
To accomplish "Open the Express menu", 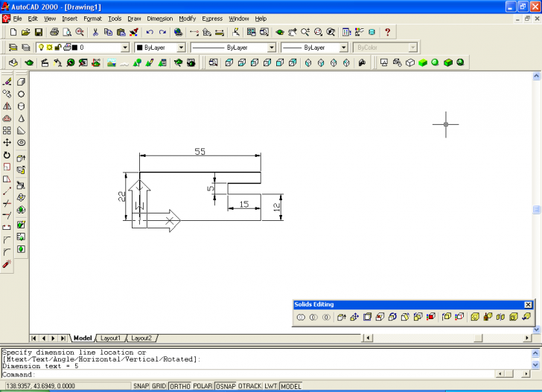I will [212, 19].
